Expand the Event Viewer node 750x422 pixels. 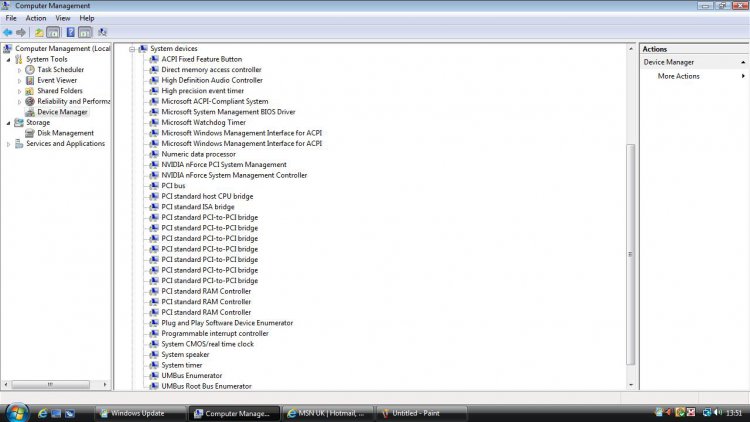pos(20,81)
